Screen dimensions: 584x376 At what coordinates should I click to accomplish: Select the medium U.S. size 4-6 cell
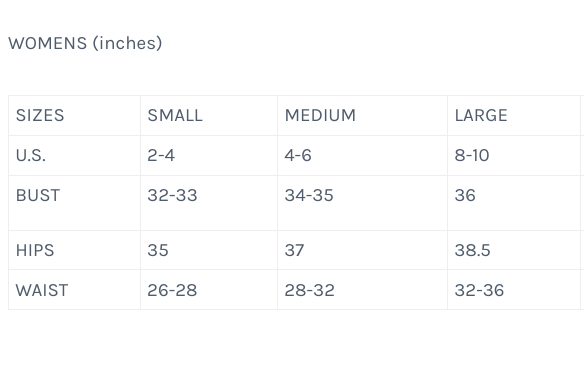(x=362, y=156)
